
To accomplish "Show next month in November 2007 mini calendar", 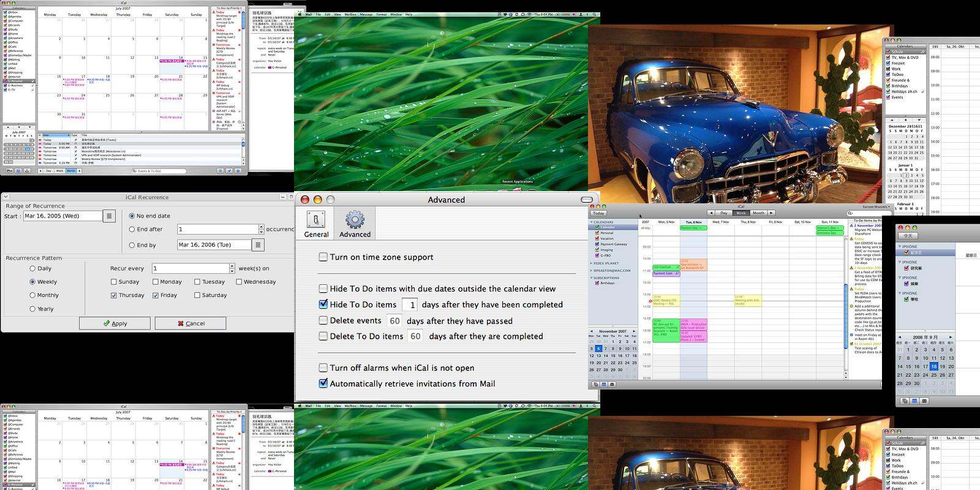I will point(634,331).
